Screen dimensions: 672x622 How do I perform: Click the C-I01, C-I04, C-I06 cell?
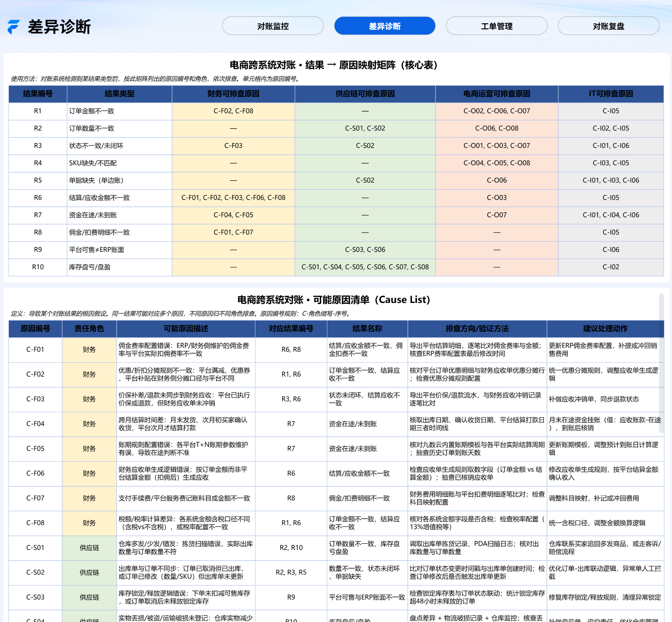(x=611, y=215)
